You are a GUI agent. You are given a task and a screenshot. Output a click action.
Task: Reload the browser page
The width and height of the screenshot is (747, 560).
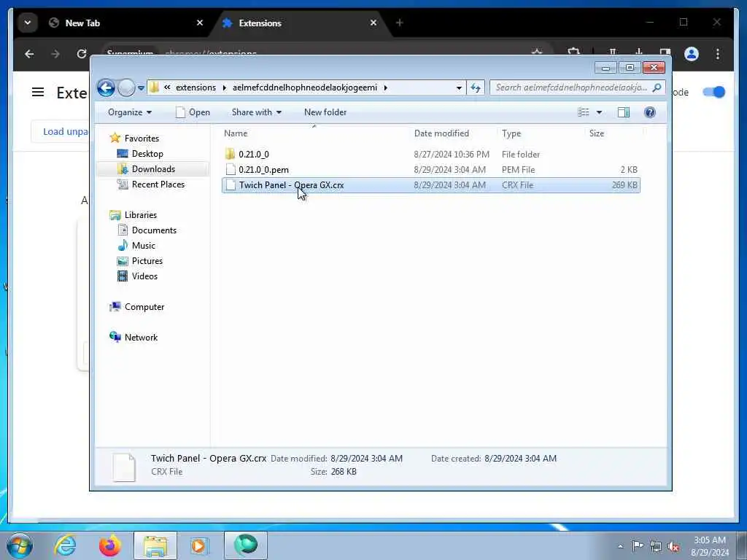coord(82,54)
